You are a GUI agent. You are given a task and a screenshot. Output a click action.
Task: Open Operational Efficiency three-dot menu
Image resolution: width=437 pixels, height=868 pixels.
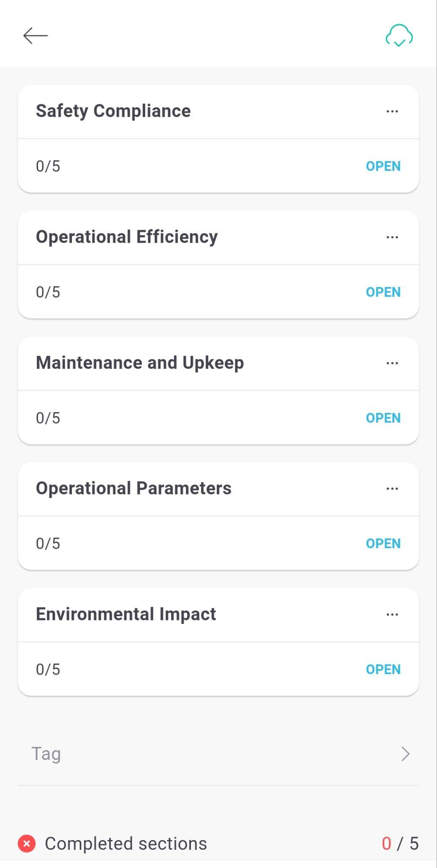point(392,237)
